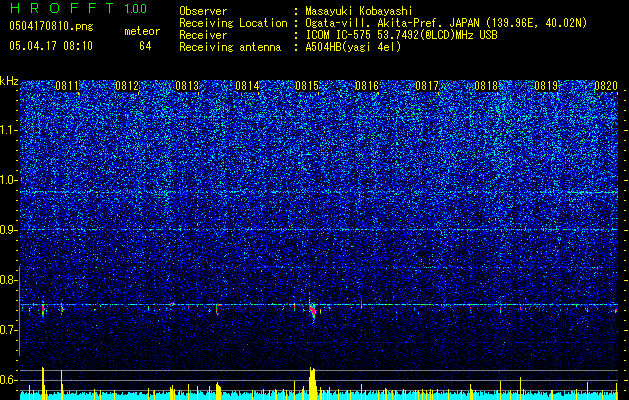This screenshot has width=629, height=400.
Task: Click frequency axis label 0.7
Action: [9, 330]
